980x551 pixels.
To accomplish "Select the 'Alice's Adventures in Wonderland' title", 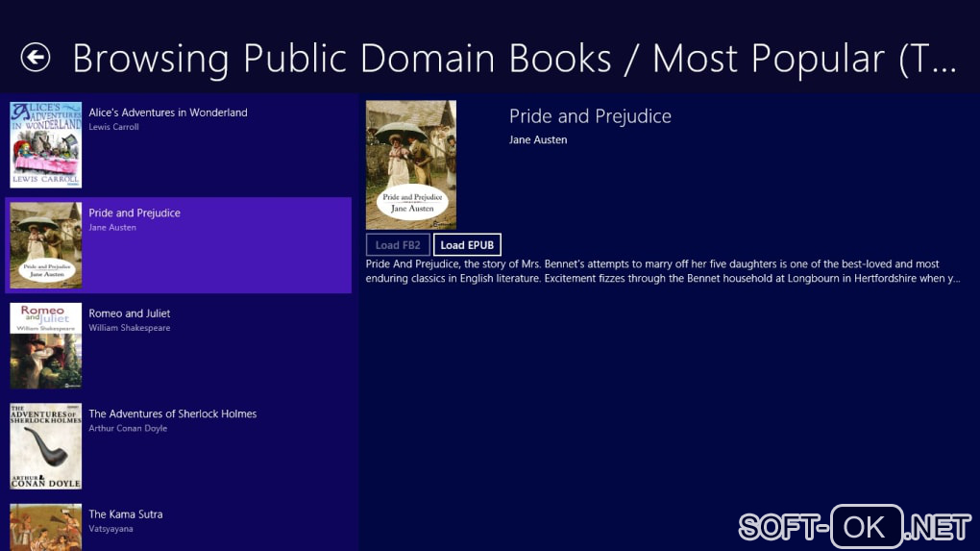I will (x=168, y=113).
